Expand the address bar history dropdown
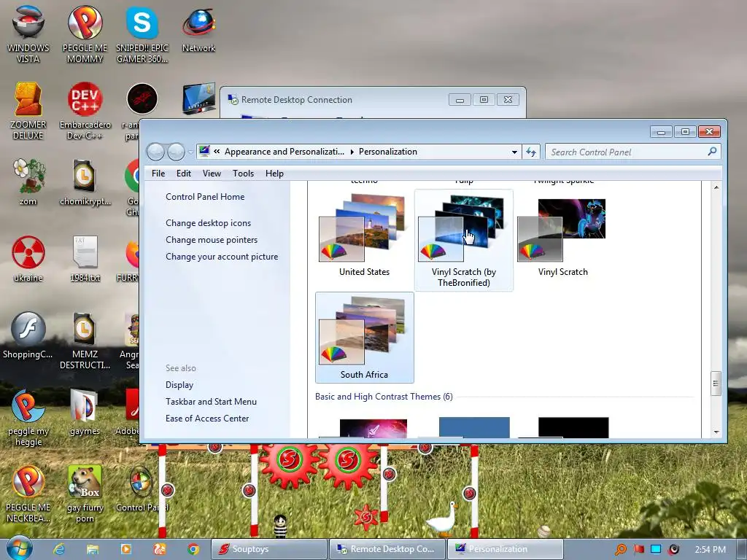 (514, 152)
